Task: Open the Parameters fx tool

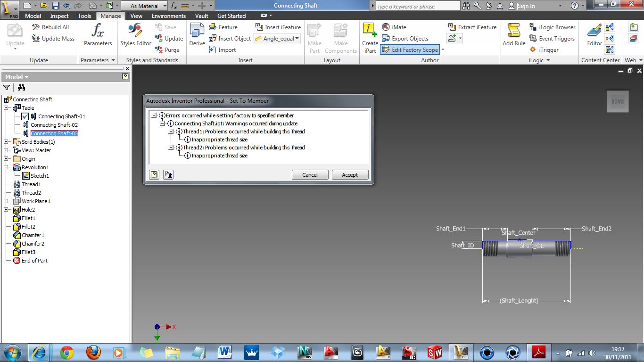Action: tap(98, 36)
